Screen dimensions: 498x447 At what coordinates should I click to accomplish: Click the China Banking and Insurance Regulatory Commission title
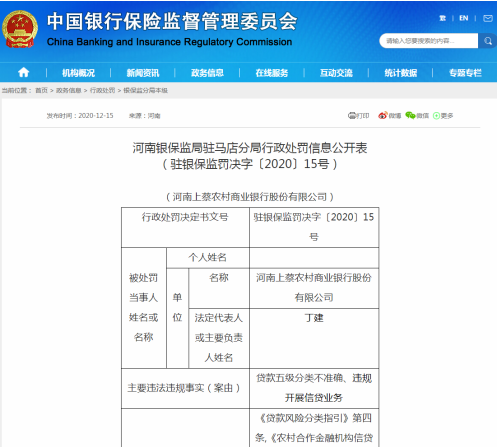(x=169, y=42)
